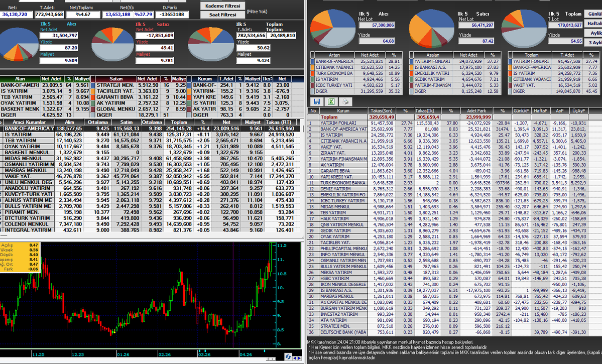The height and width of the screenshot is (364, 602).
Task: Click the 04.26 date label on chart axis
Action: click(x=246, y=354)
